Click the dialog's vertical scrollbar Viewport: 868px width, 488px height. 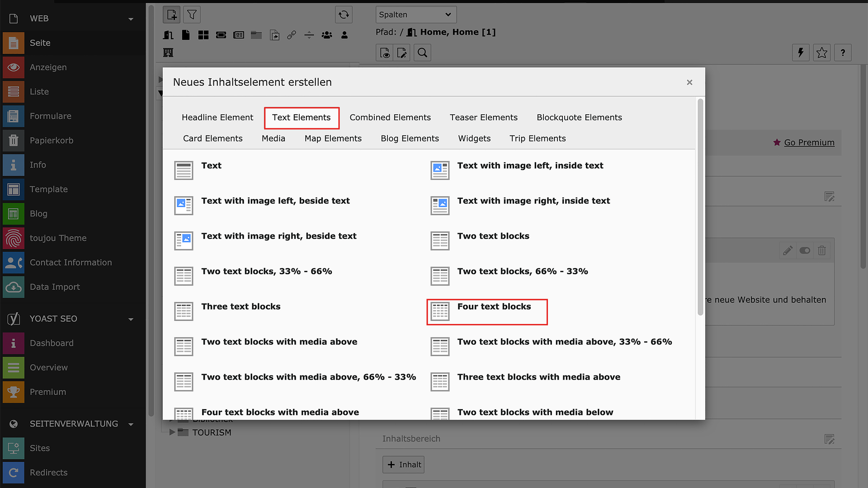700,208
